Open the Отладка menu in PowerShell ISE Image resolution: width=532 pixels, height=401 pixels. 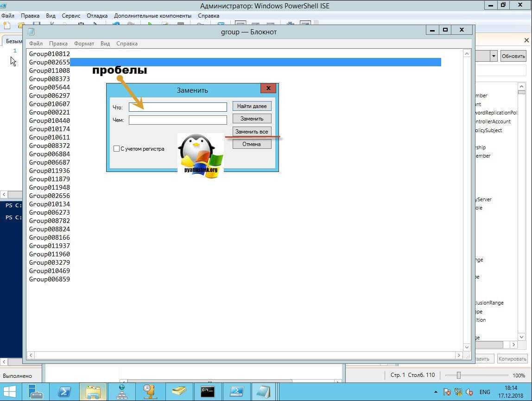click(x=97, y=16)
